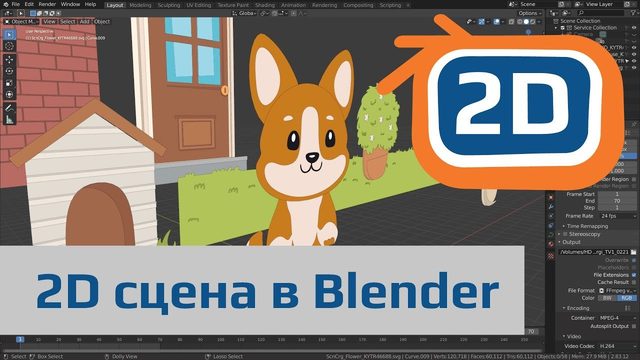Open the Frame Rate 24 fps dropdown

point(617,216)
